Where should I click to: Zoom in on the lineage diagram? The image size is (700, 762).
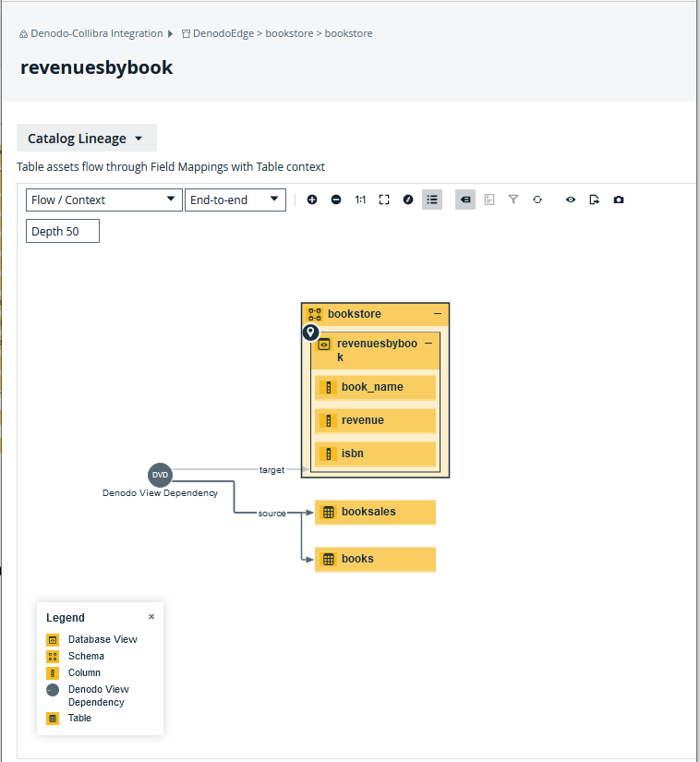pos(312,200)
